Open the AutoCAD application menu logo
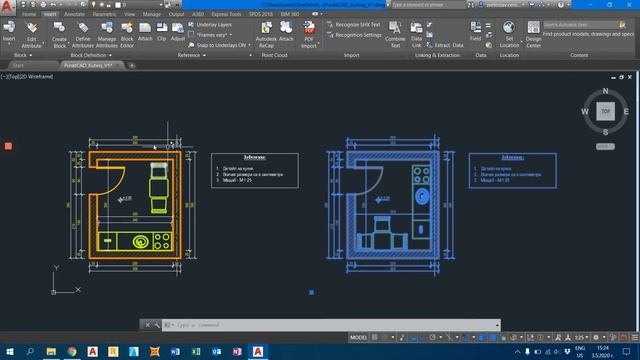 click(x=7, y=7)
